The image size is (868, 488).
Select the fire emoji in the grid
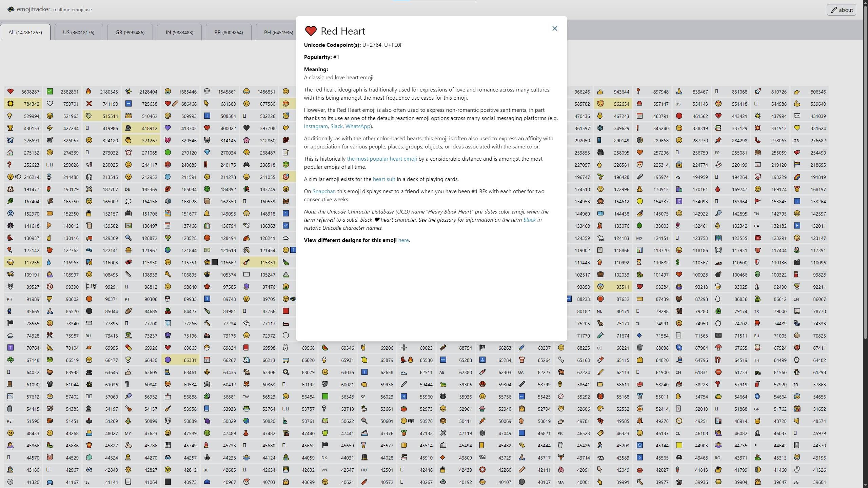[x=88, y=91]
